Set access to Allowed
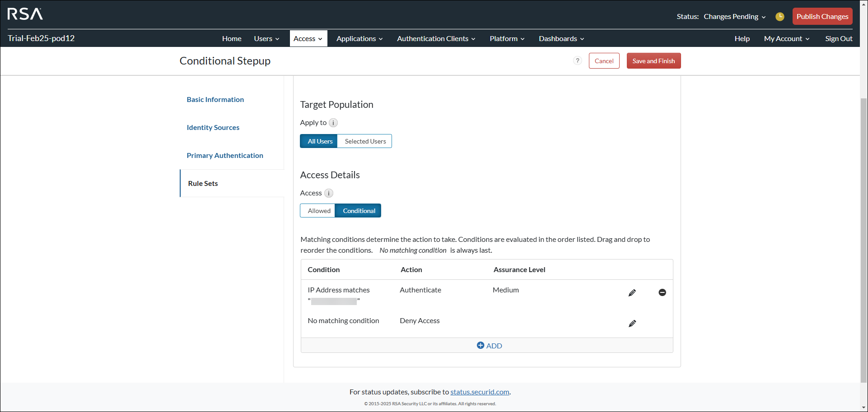 coord(318,210)
